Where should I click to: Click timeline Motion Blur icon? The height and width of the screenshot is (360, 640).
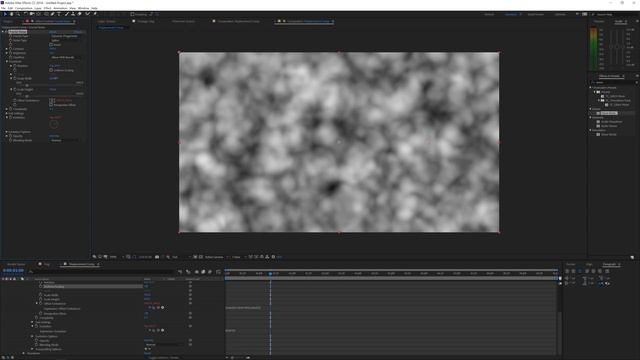(210, 271)
